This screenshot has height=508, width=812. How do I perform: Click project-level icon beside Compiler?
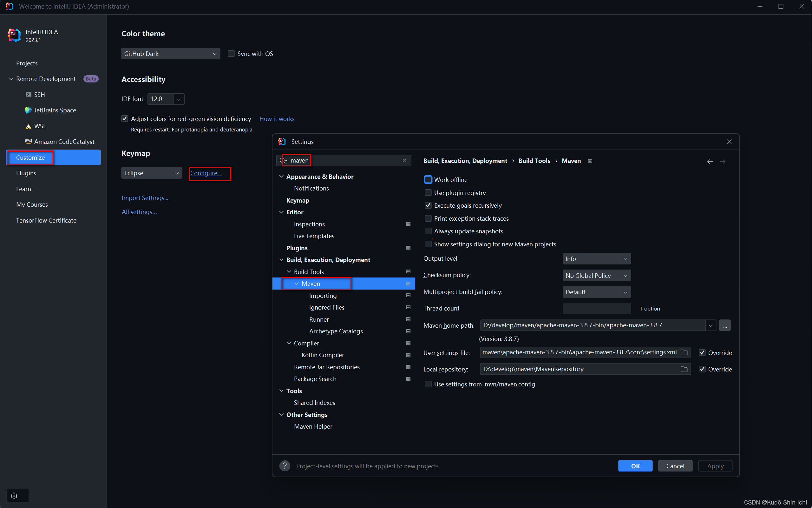coord(408,343)
